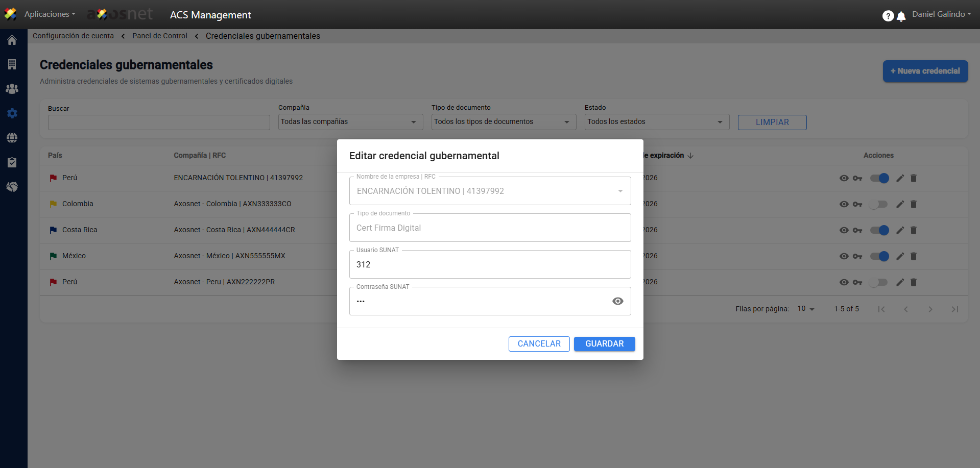Enable the toggle on the Colombia row

point(878,204)
